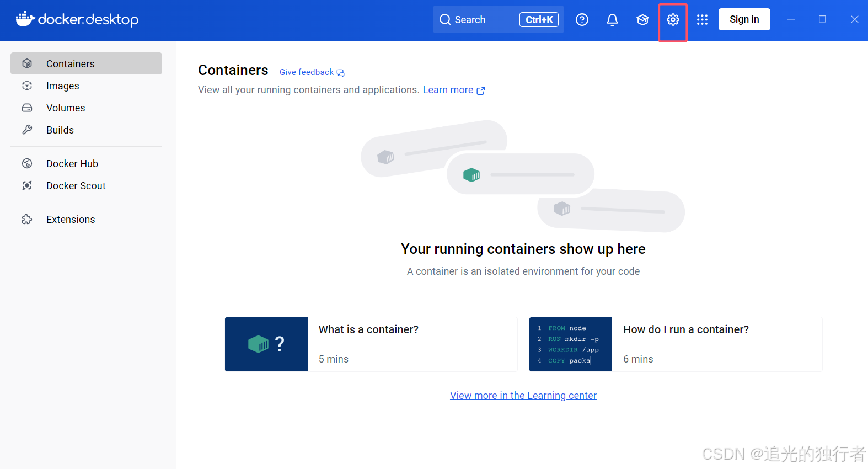Open View more in the Learning center

pos(523,396)
